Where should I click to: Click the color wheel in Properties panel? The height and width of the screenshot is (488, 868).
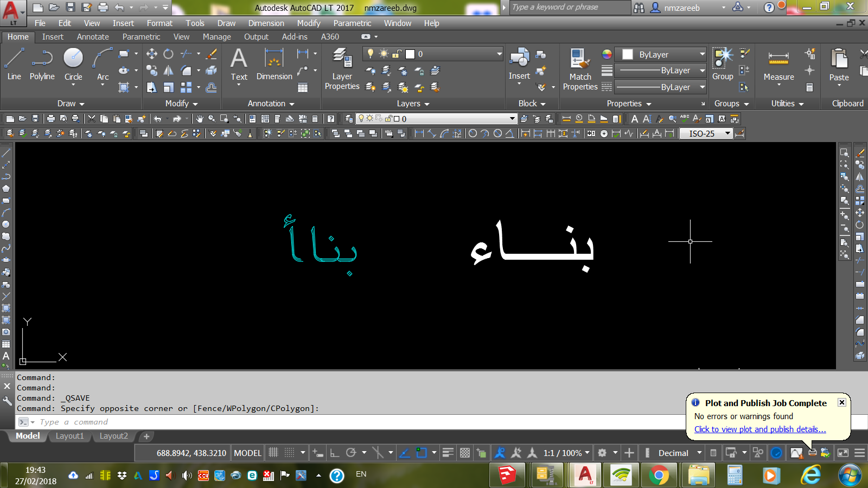click(x=606, y=54)
